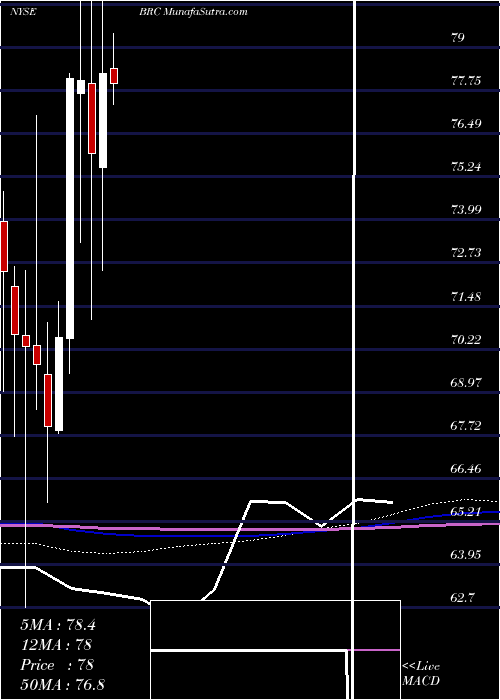Select the 65.21 price axis label

coord(467,512)
